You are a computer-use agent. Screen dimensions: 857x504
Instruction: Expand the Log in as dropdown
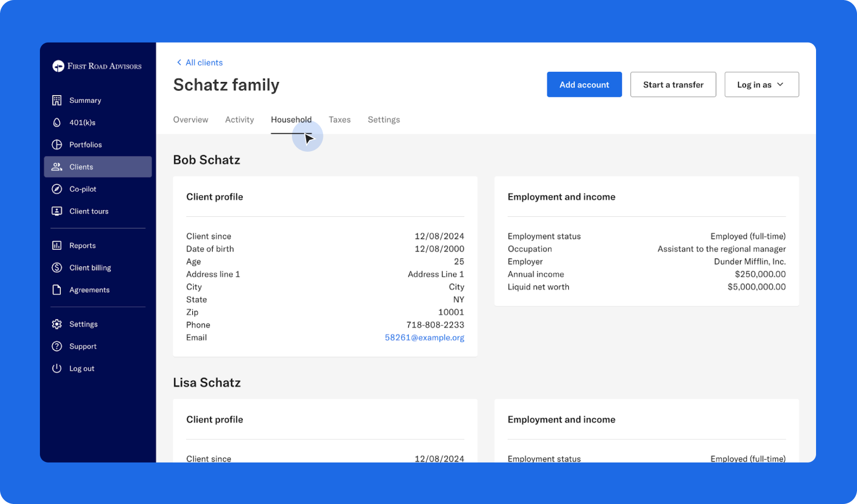coord(761,84)
